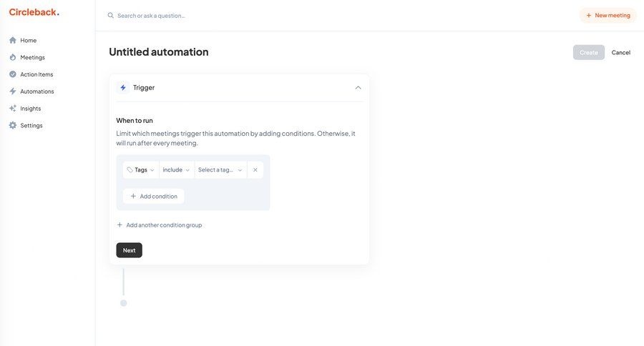Viewport: 644px width, 346px height.
Task: Click the Add condition button
Action: coord(154,196)
